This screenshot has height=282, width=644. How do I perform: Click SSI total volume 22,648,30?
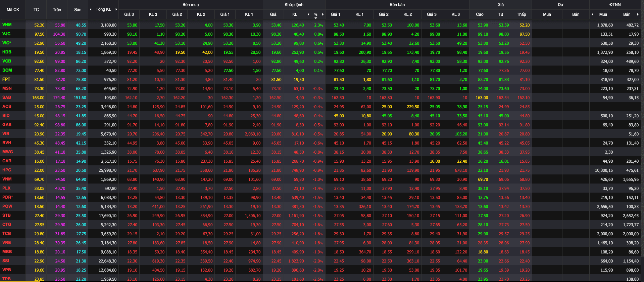[107, 261]
